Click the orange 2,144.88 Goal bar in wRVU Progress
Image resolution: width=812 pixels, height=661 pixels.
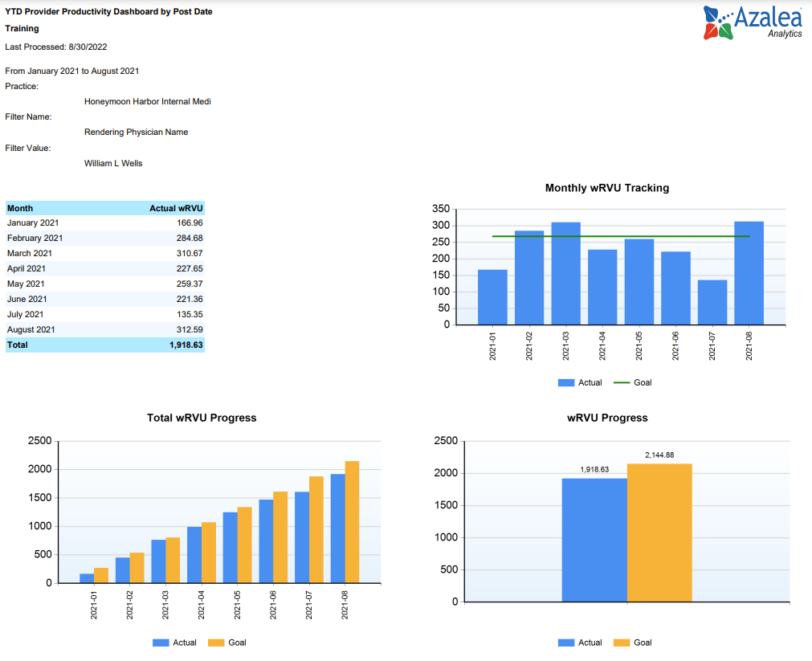[x=659, y=532]
